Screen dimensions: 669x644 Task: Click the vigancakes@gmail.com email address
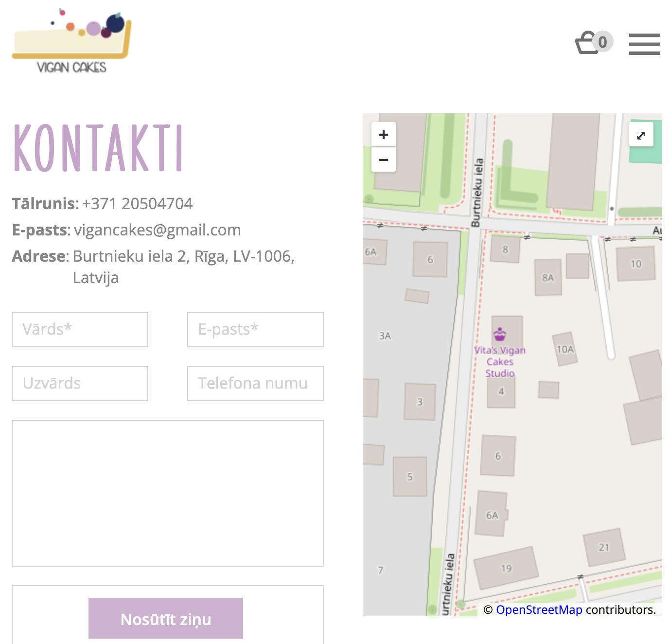click(157, 230)
